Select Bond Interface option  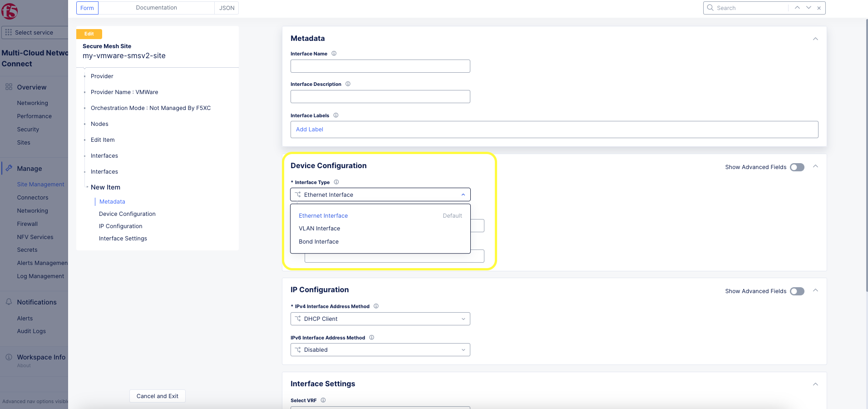319,242
